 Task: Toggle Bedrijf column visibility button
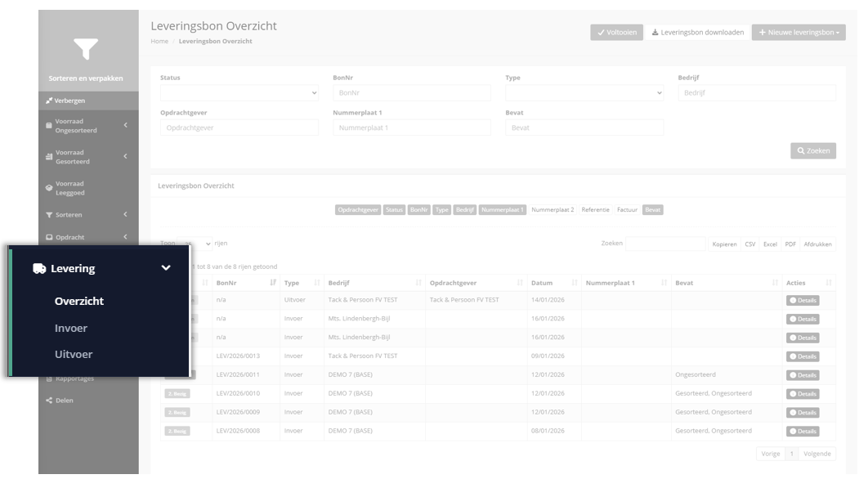465,210
